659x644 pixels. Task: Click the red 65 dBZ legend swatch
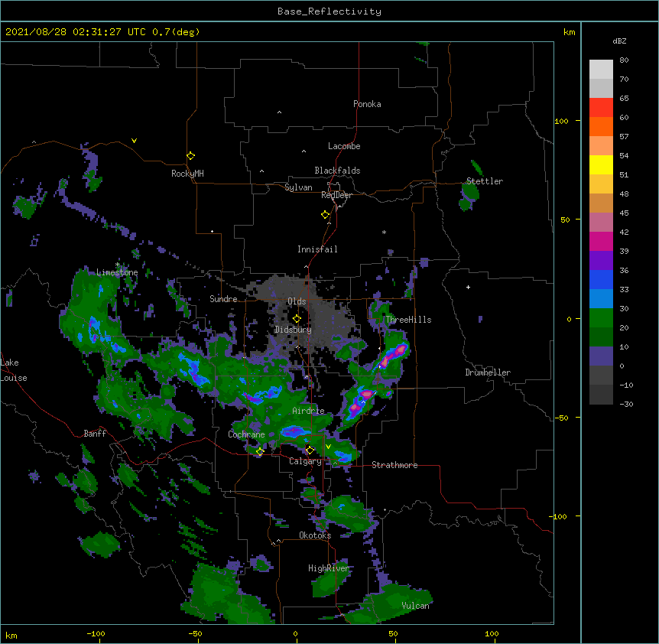601,108
